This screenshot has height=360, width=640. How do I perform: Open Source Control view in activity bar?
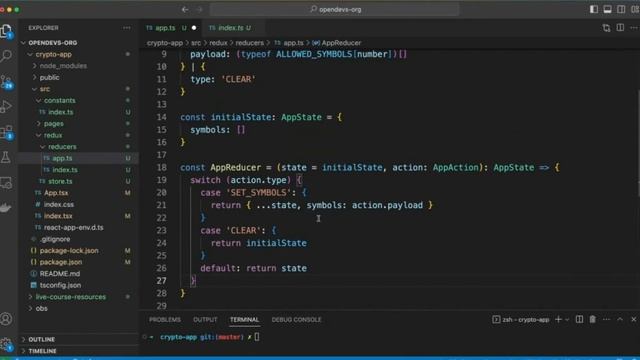pos(6,82)
